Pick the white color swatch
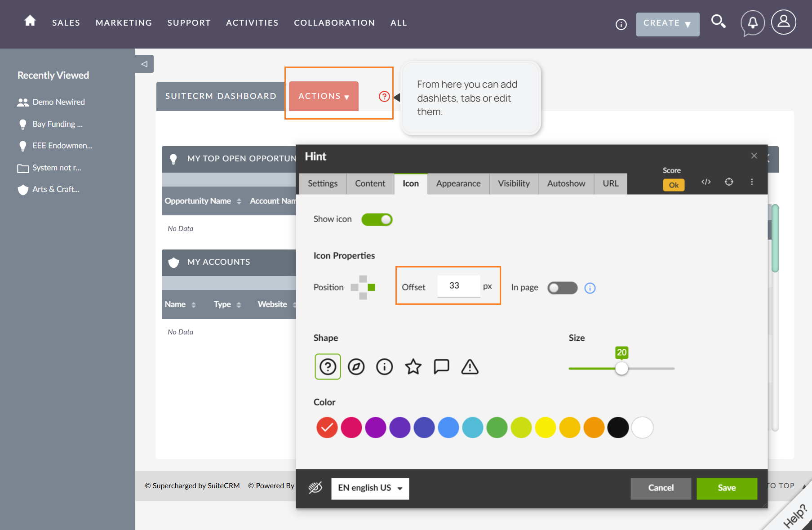 click(x=642, y=428)
